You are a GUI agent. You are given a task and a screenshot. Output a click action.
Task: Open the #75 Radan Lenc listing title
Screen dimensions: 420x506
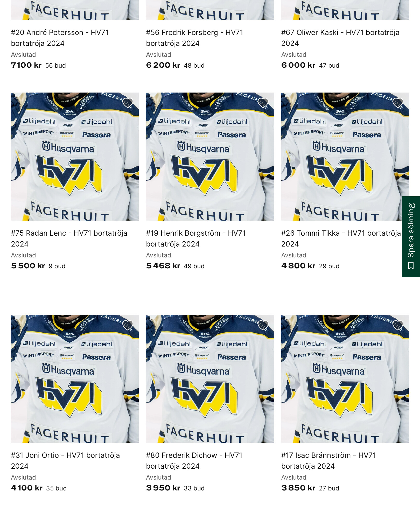coord(69,238)
